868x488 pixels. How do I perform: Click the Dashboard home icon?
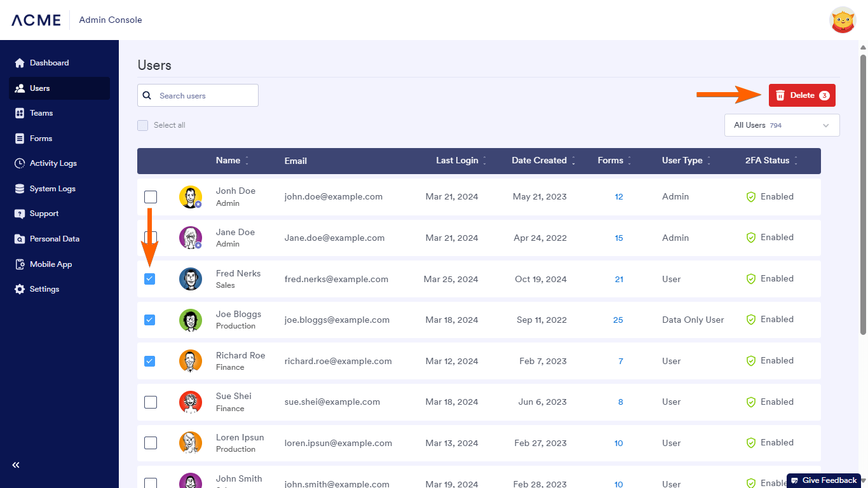(20, 63)
